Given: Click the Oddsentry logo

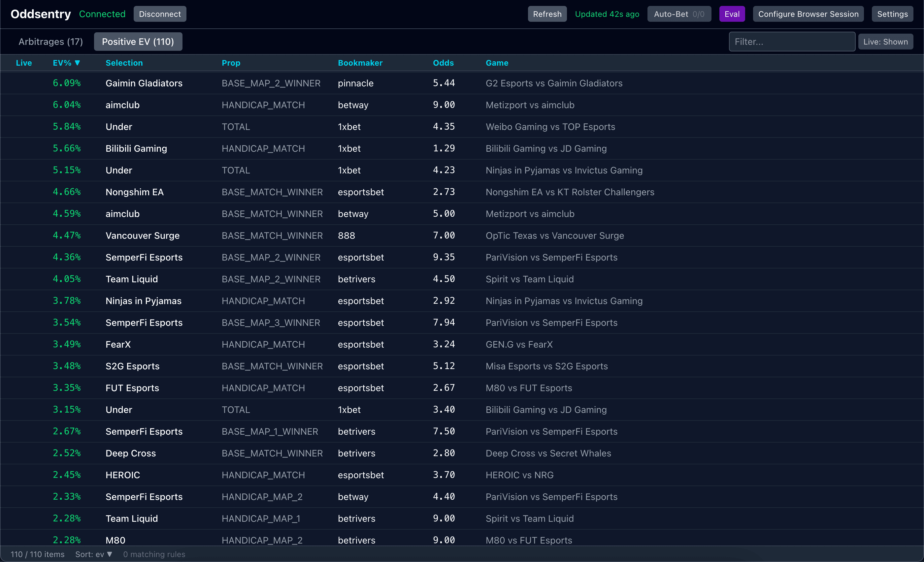Looking at the screenshot, I should (41, 14).
